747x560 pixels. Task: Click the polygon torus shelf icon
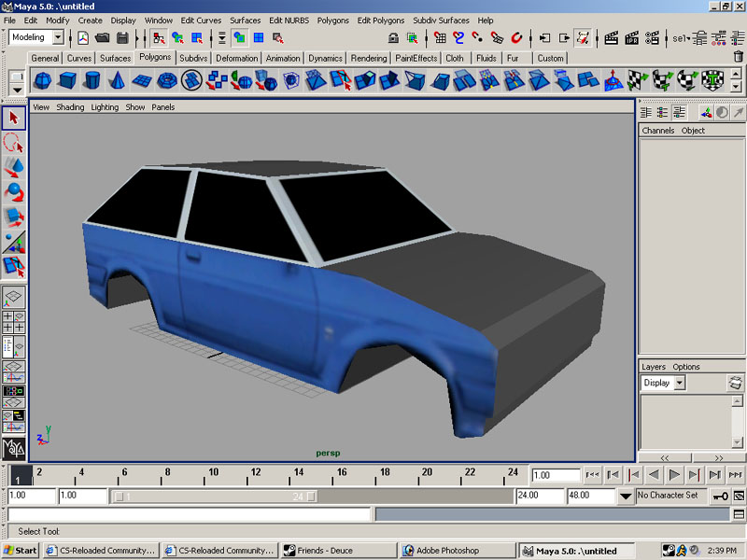[167, 81]
